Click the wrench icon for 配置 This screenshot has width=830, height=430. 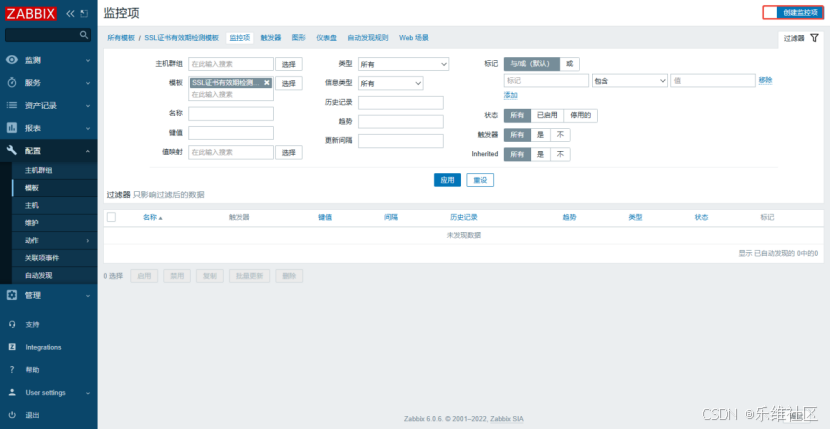pyautogui.click(x=12, y=151)
